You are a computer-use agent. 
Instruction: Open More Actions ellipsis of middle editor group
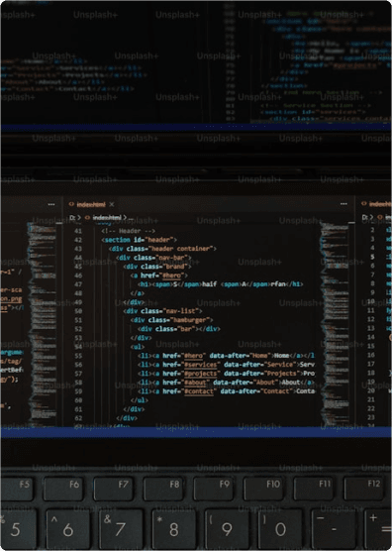coord(343,204)
